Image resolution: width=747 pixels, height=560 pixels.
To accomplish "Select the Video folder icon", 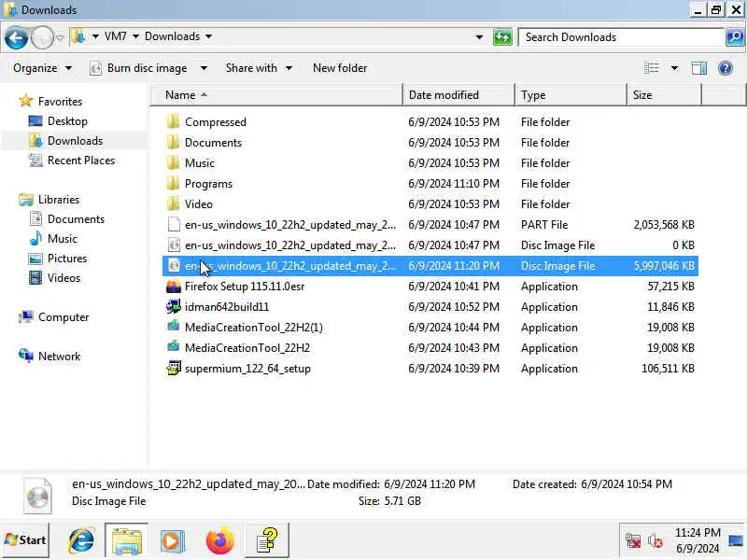I will pyautogui.click(x=174, y=203).
